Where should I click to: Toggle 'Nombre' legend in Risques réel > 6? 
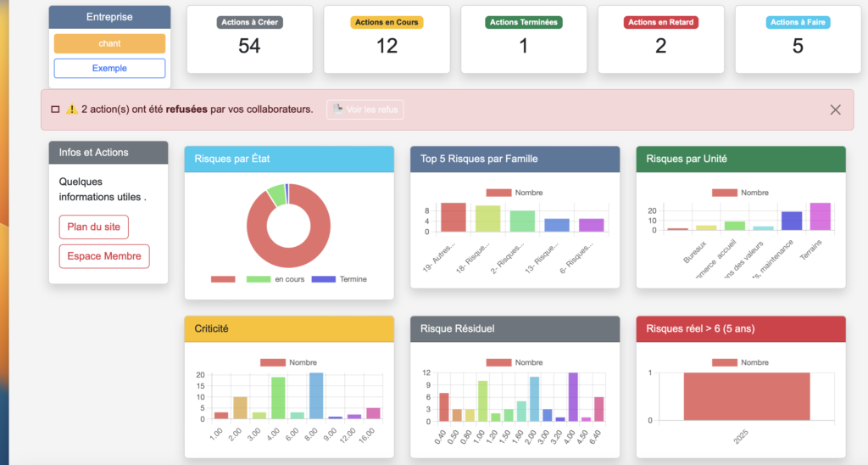(x=740, y=362)
